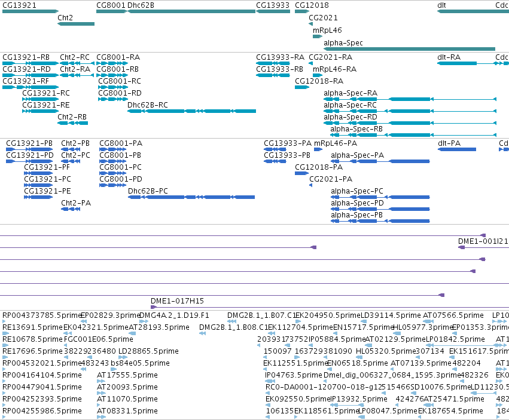Click the AT25471.5prime EST label

[x=454, y=399]
